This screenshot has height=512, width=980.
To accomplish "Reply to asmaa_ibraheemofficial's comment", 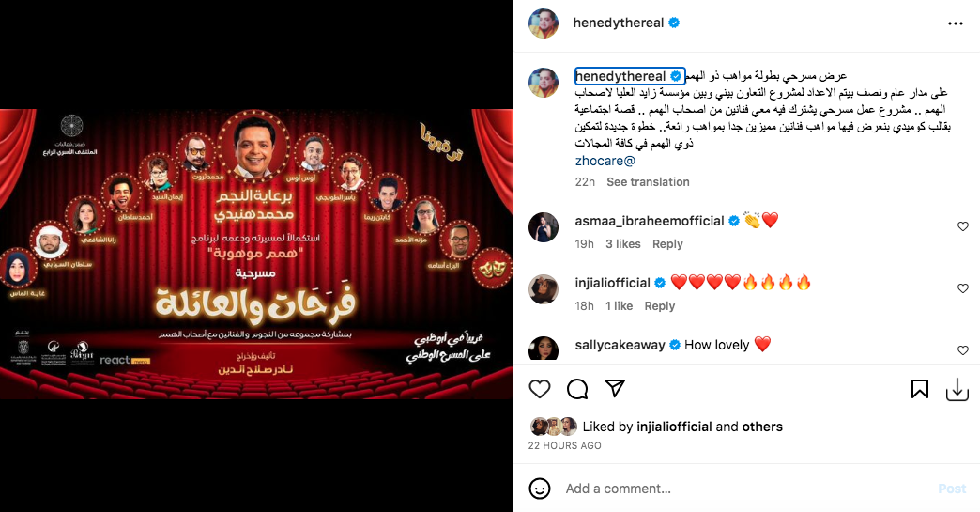I will pyautogui.click(x=666, y=244).
